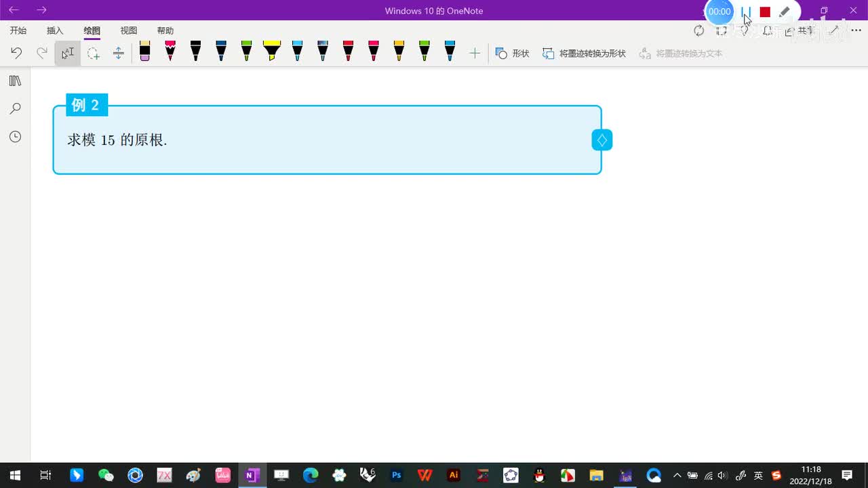
Task: Select the yellow highlighter
Action: [271, 52]
